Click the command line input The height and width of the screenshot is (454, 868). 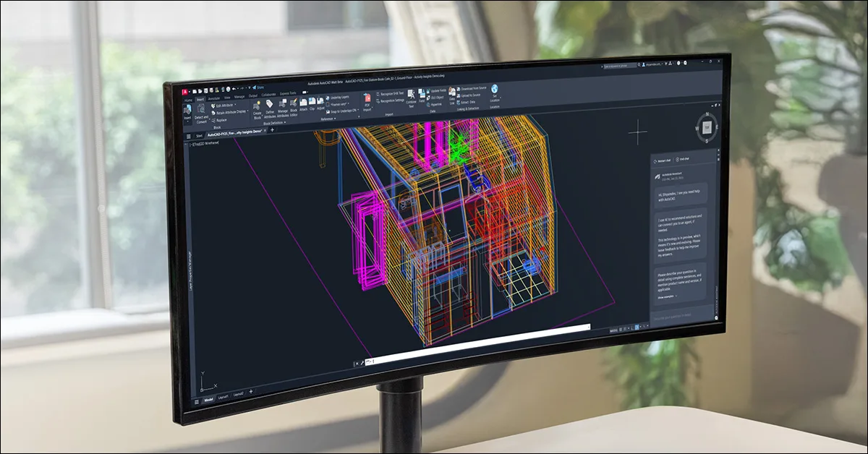478,345
